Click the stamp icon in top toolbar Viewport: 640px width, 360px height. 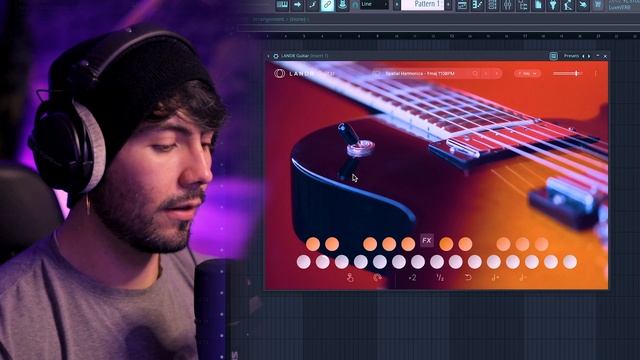[x=342, y=4]
